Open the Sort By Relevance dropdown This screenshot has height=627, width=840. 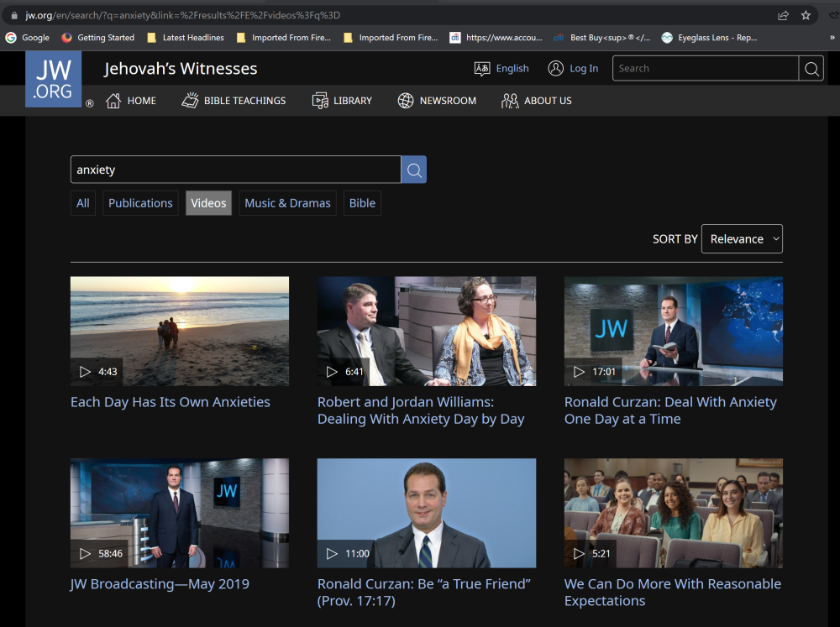742,239
